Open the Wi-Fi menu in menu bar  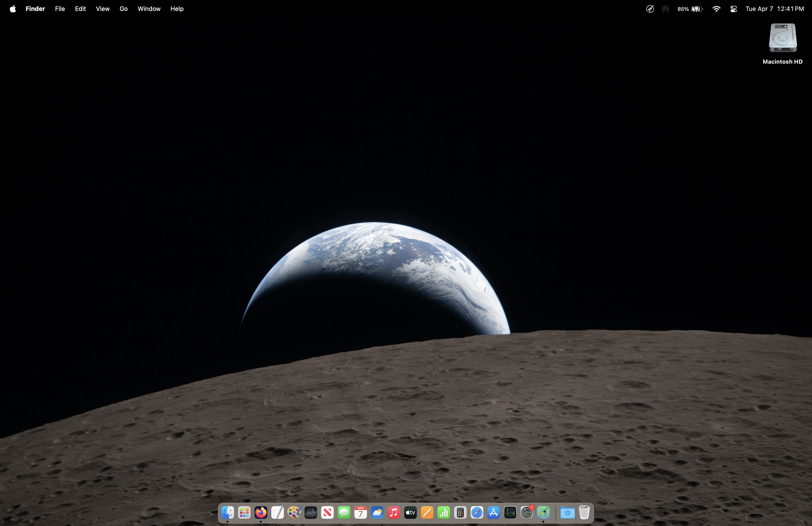[717, 9]
